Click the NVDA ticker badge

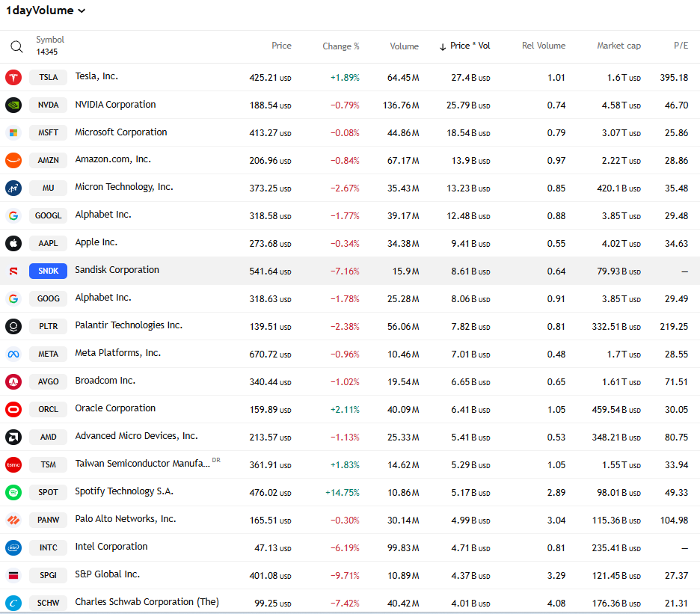coord(48,105)
